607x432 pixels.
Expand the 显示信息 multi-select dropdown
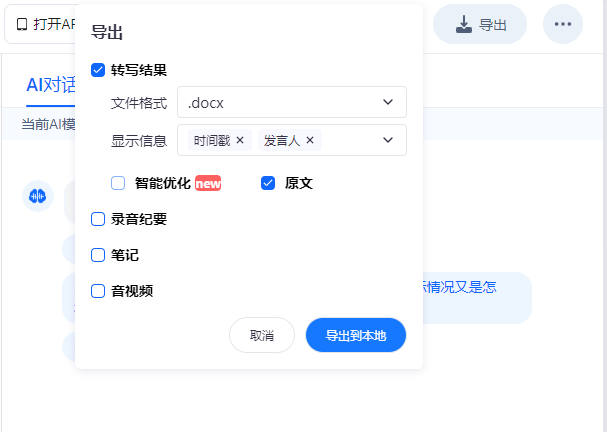pyautogui.click(x=388, y=140)
